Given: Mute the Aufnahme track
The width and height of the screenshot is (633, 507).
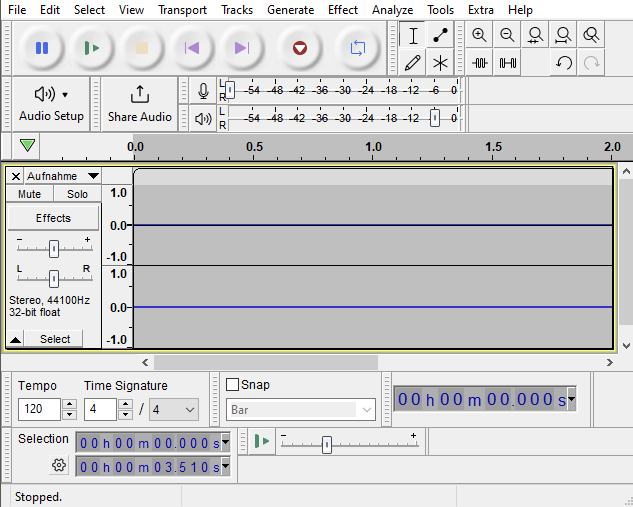Looking at the screenshot, I should (x=29, y=194).
